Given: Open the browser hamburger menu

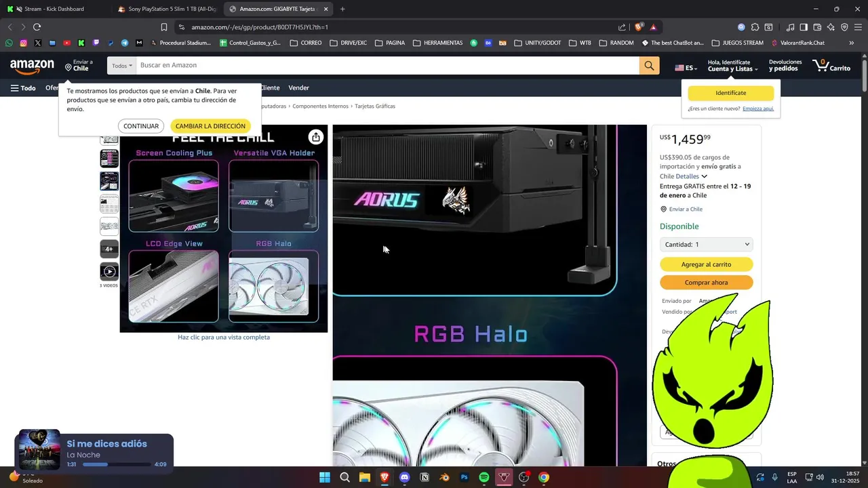Looking at the screenshot, I should pos(858,27).
